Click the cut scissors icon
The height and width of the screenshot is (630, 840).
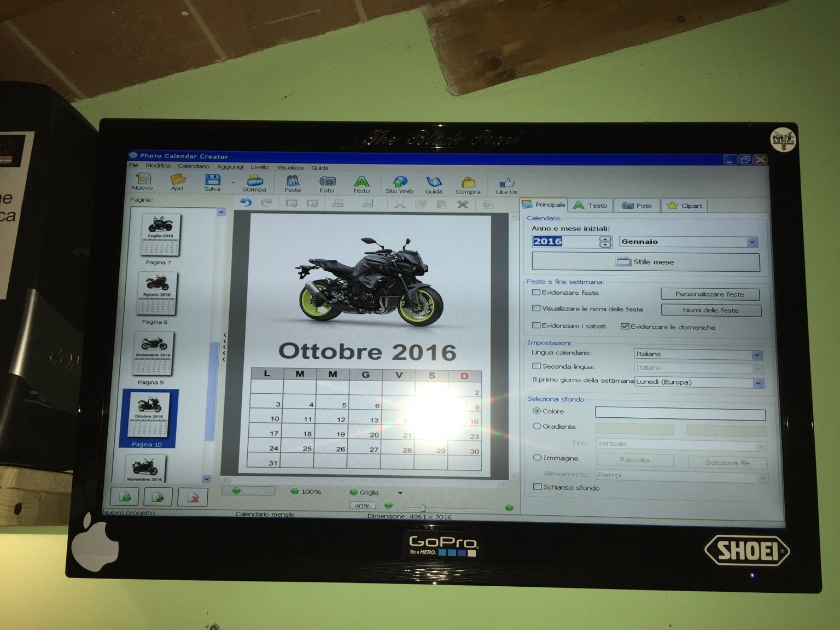(400, 205)
